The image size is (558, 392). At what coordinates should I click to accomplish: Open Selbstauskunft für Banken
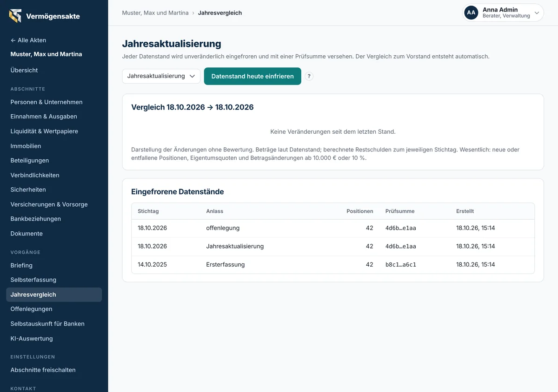click(x=47, y=324)
